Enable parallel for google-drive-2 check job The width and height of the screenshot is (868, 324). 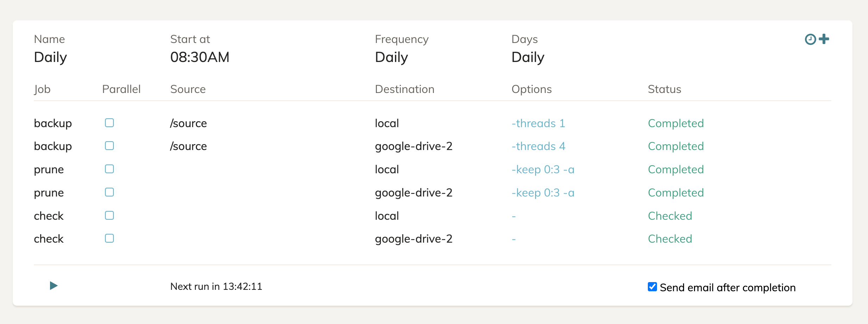click(x=109, y=238)
